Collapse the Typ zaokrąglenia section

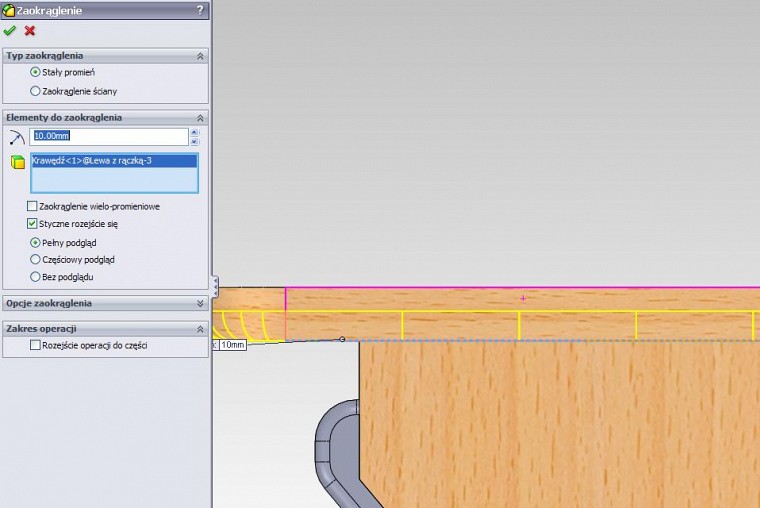point(200,56)
